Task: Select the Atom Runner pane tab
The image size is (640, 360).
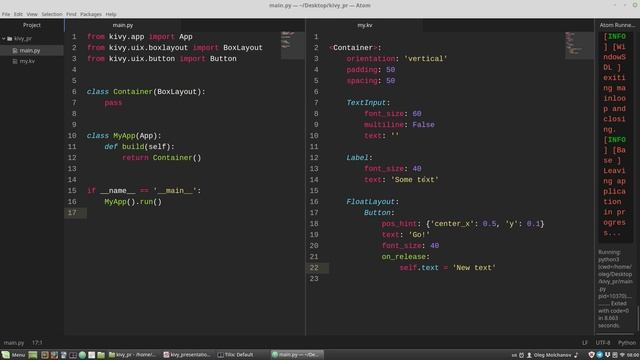Action: (617, 25)
